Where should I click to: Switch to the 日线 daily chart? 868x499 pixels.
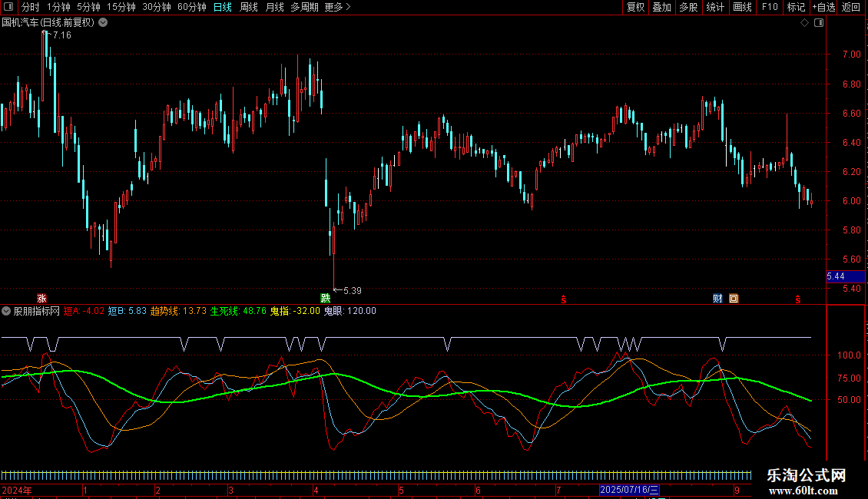(x=223, y=7)
